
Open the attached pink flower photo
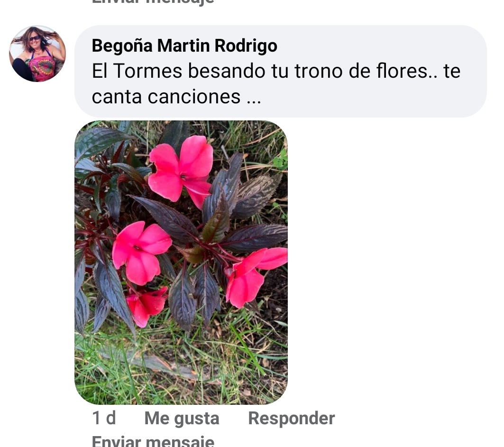pos(181,262)
